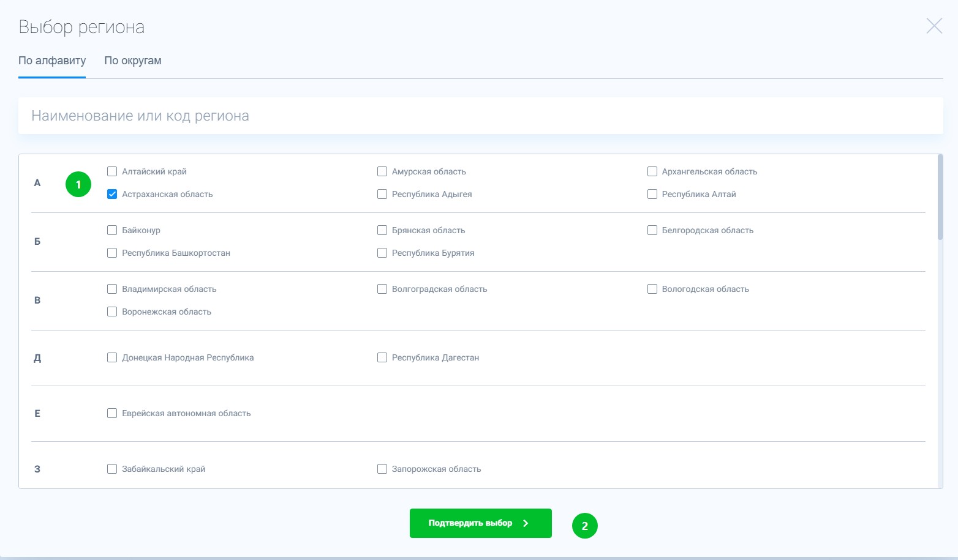
Task: Enable the Донецкая Народная Республика checkbox
Action: 112,357
